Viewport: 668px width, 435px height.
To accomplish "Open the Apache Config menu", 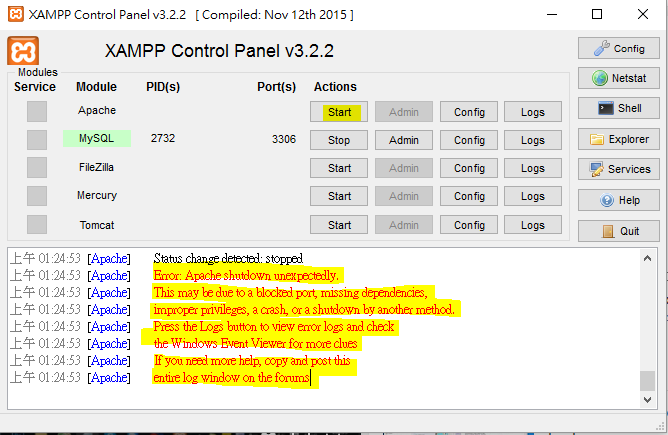I will [x=469, y=112].
